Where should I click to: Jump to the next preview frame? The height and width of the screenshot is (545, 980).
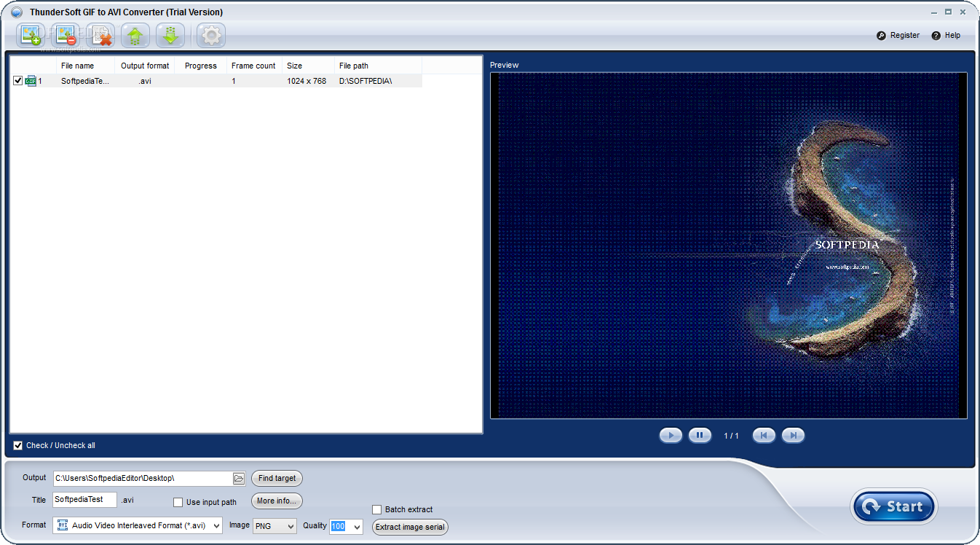pos(793,436)
